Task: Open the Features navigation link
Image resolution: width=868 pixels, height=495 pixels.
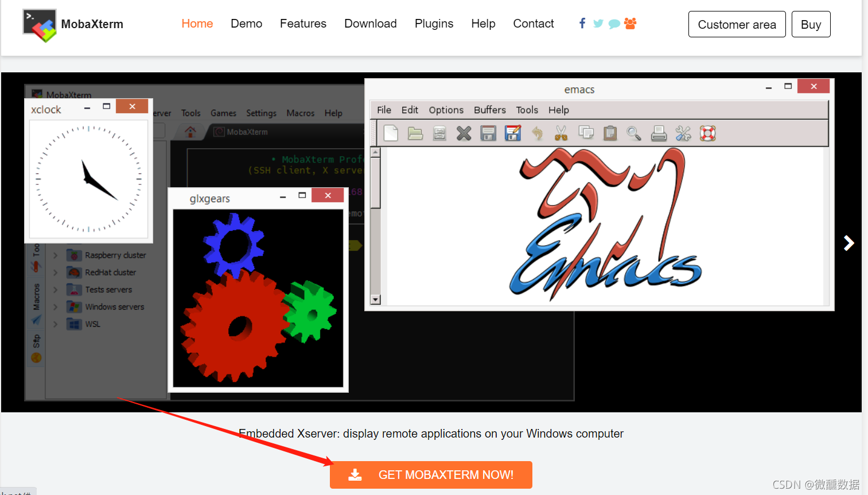Action: [303, 24]
